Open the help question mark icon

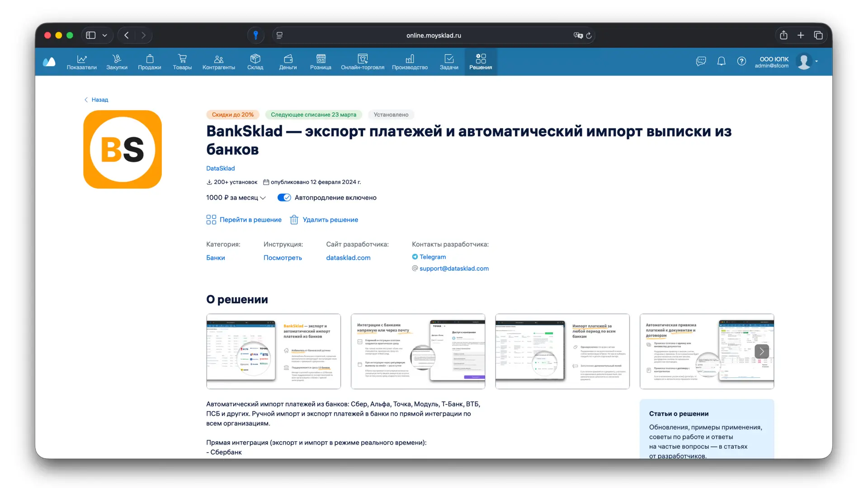coord(741,61)
